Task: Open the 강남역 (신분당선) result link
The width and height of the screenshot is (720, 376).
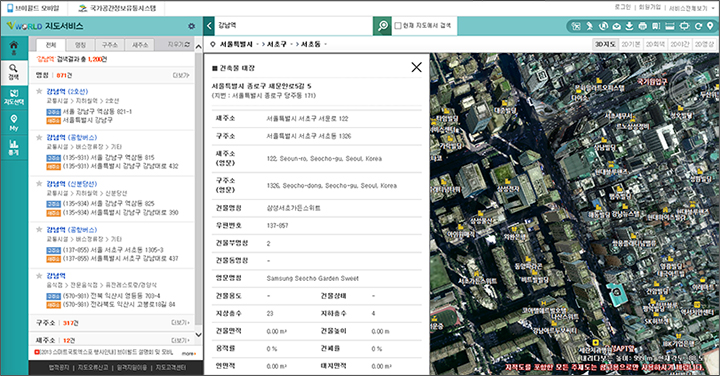Action: coord(72,184)
